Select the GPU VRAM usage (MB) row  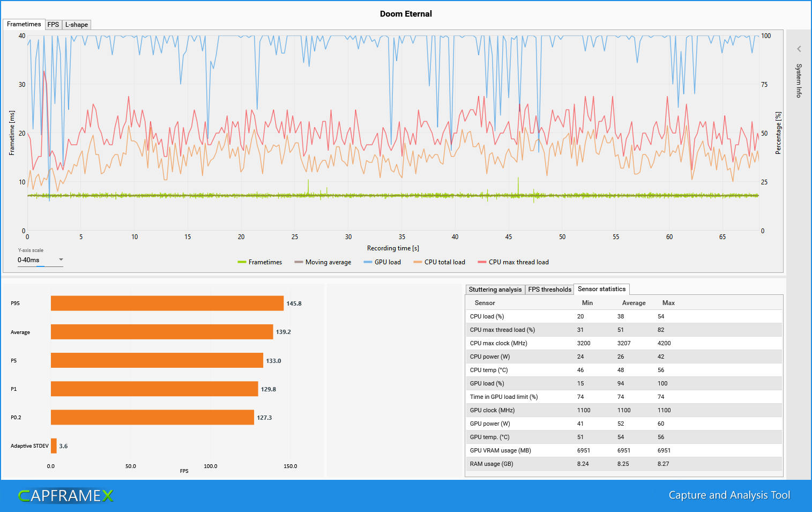[x=624, y=450]
